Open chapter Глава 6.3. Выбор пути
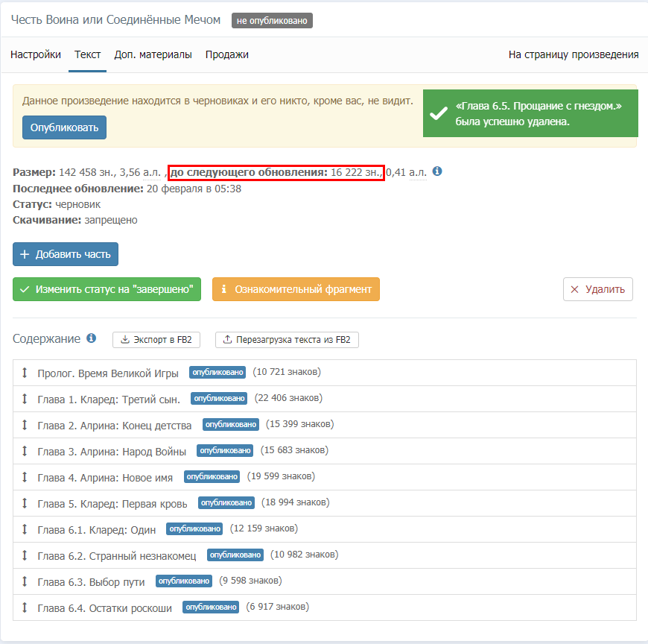The height and width of the screenshot is (644, 648). coord(91,581)
